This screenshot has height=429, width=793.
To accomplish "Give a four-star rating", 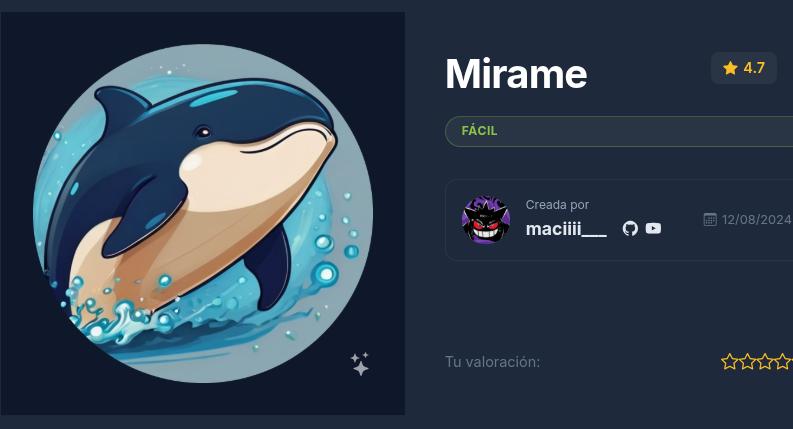I will coord(783,362).
